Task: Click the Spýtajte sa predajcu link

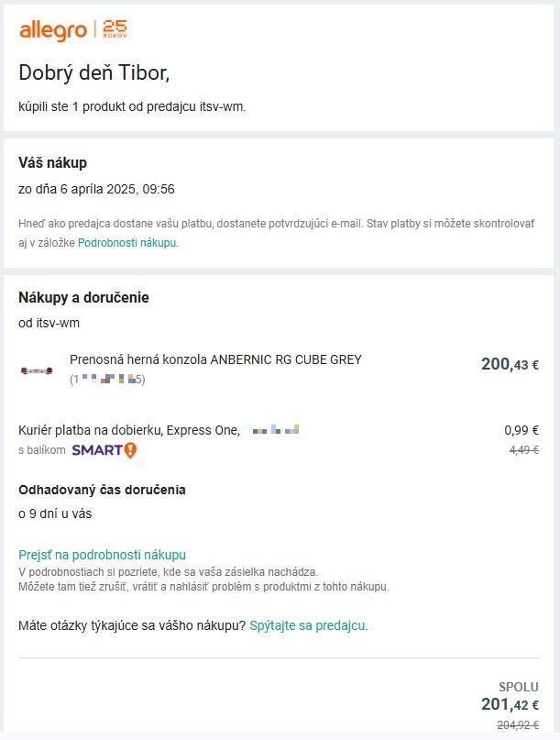Action: [x=308, y=625]
